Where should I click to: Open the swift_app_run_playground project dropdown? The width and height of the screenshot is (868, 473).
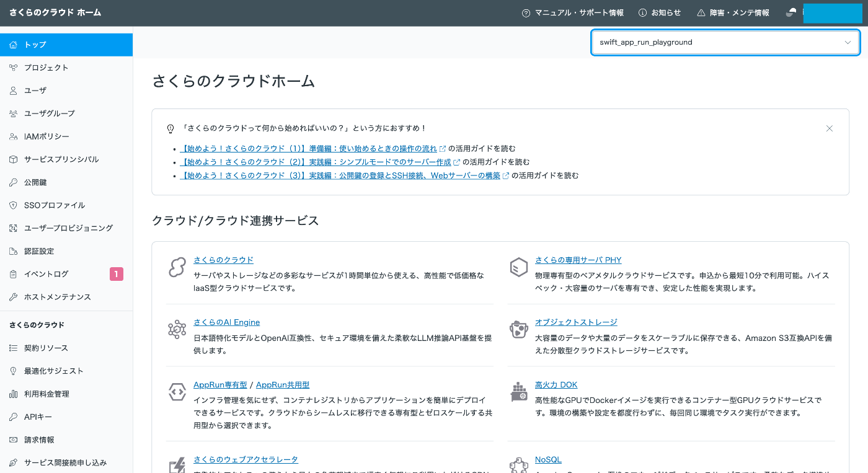click(x=725, y=42)
